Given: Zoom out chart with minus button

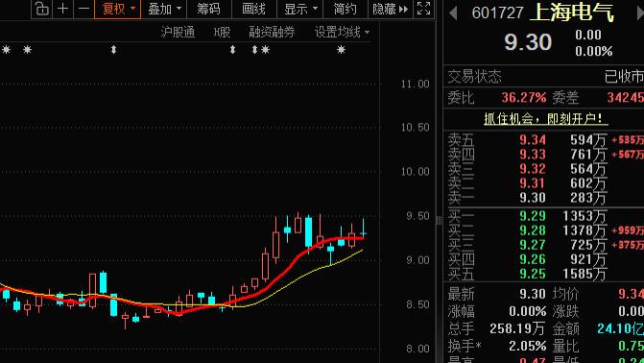Looking at the screenshot, I should (x=83, y=9).
